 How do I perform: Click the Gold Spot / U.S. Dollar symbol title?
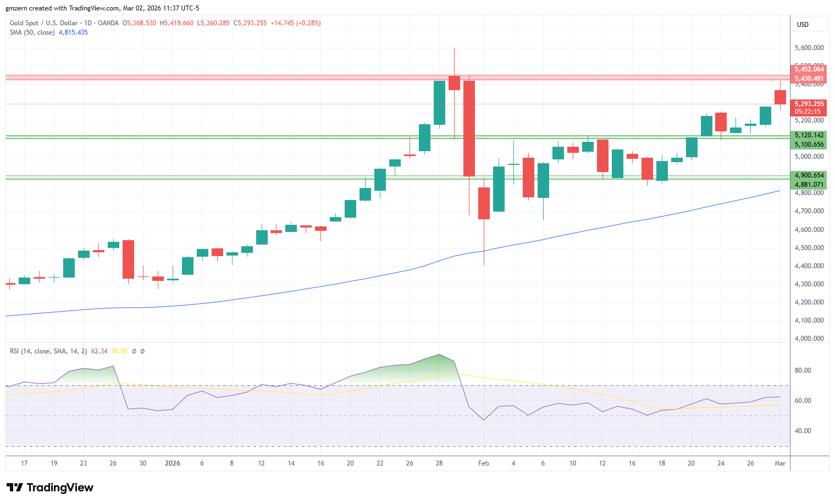(44, 23)
